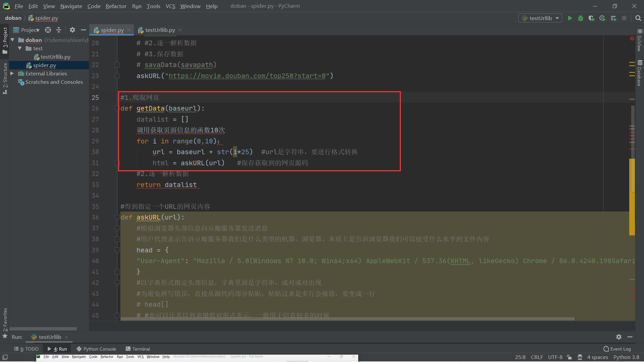Toggle the Database side panel
The width and height of the screenshot is (644, 362).
640,74
